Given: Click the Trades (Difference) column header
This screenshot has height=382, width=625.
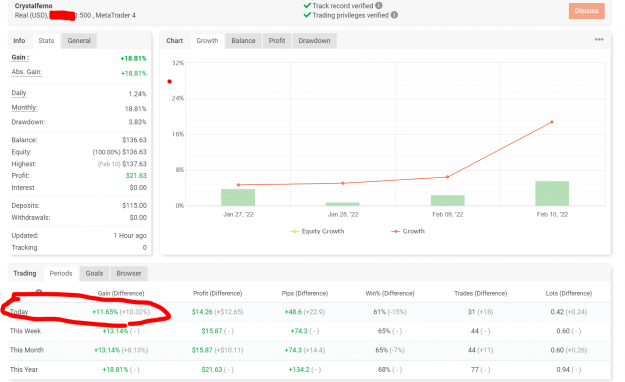Looking at the screenshot, I should [480, 293].
